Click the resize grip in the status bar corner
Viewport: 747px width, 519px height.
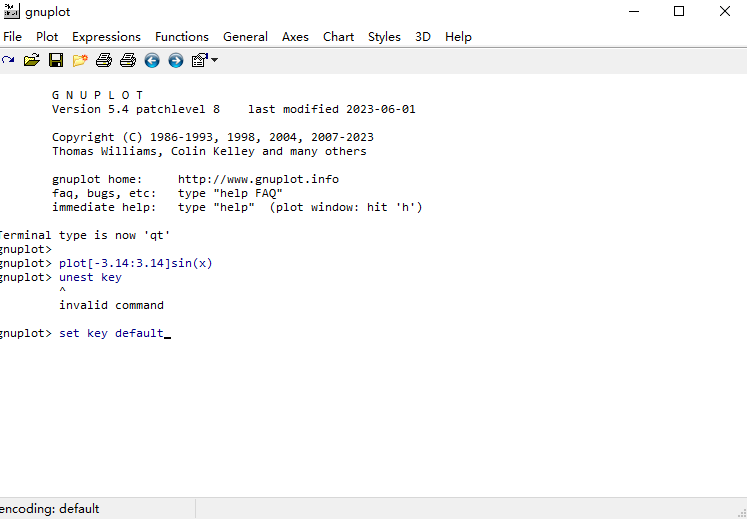click(741, 513)
